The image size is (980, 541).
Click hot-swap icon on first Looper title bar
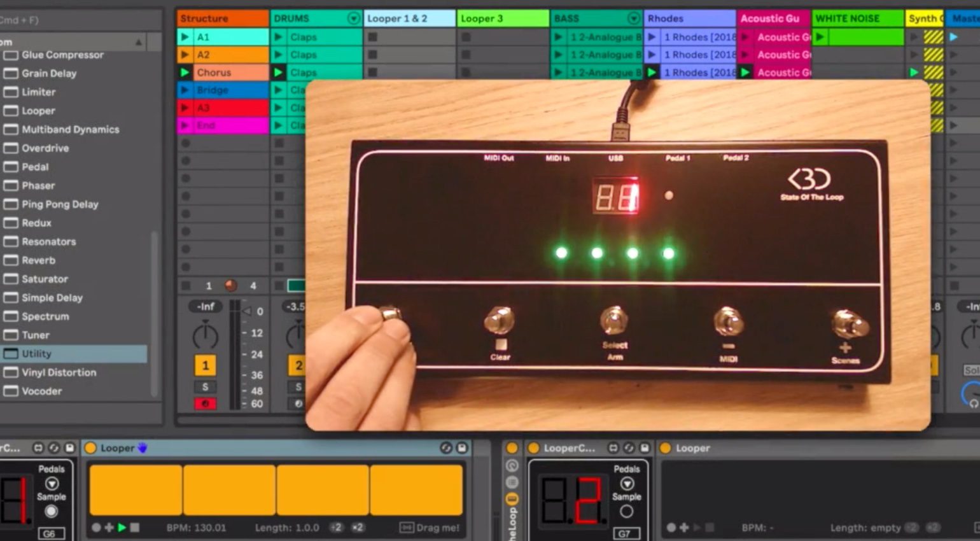(x=446, y=448)
